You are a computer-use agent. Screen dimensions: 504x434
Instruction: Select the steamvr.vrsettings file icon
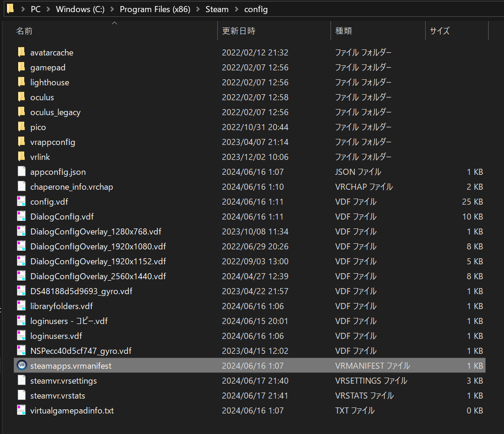coord(21,380)
